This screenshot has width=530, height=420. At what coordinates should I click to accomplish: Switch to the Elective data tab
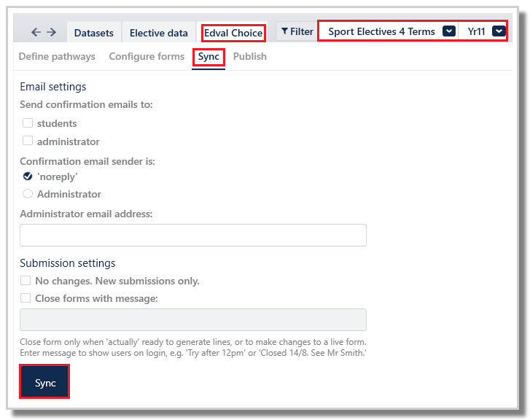click(x=158, y=33)
